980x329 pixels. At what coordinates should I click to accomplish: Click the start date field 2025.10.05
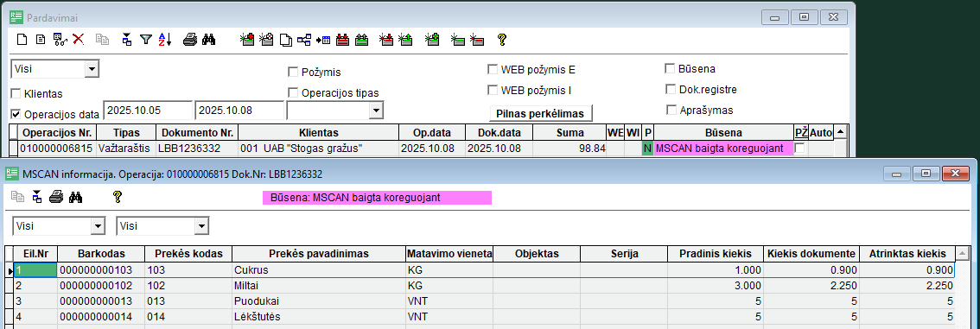coord(148,111)
